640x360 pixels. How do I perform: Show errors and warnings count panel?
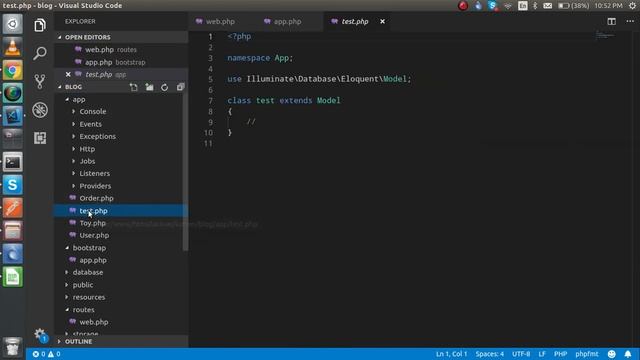click(47, 354)
